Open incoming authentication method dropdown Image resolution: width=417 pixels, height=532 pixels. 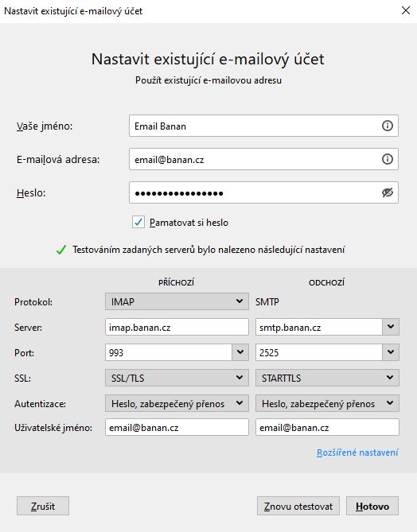point(177,403)
